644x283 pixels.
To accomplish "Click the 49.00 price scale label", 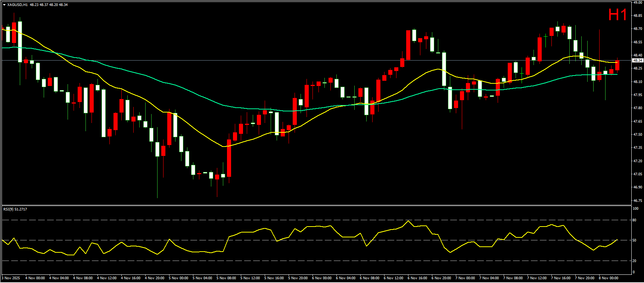I will (637, 2).
